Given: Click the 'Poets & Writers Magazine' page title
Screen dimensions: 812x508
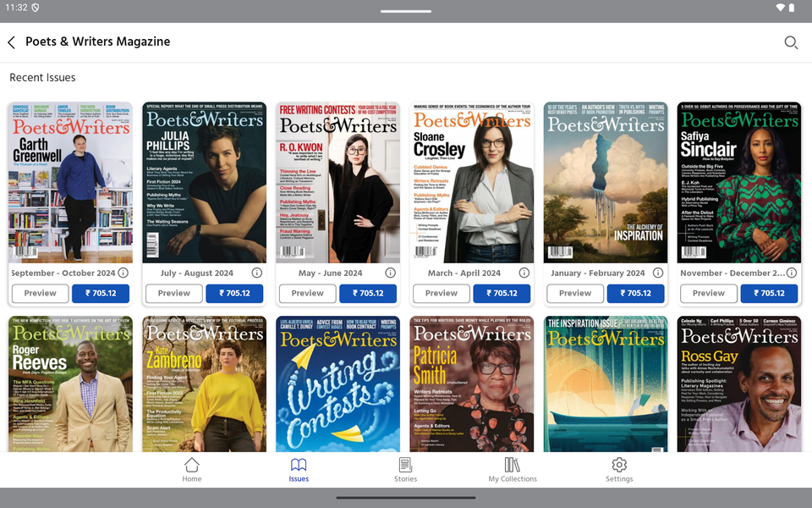Looking at the screenshot, I should click(x=98, y=41).
